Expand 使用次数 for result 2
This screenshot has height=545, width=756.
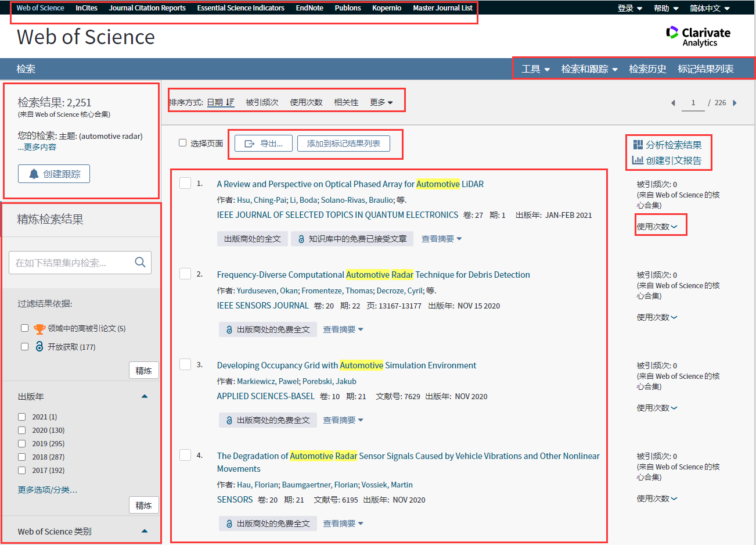(657, 317)
